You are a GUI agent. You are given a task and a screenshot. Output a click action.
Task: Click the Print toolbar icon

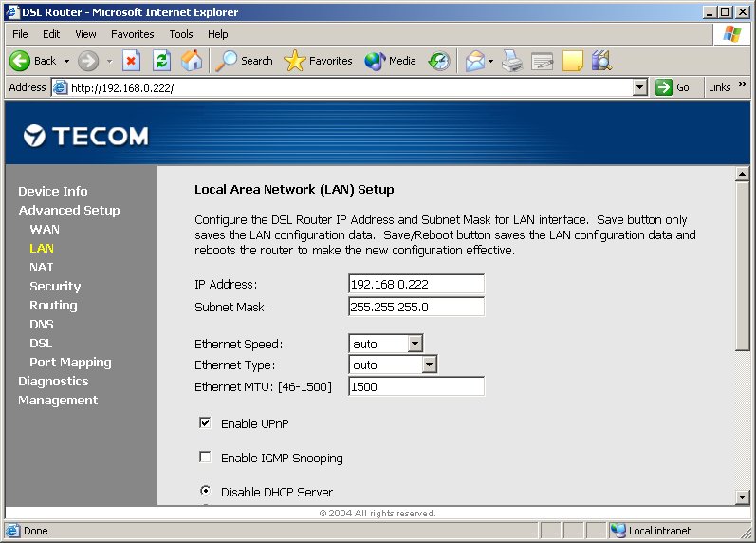pos(512,61)
